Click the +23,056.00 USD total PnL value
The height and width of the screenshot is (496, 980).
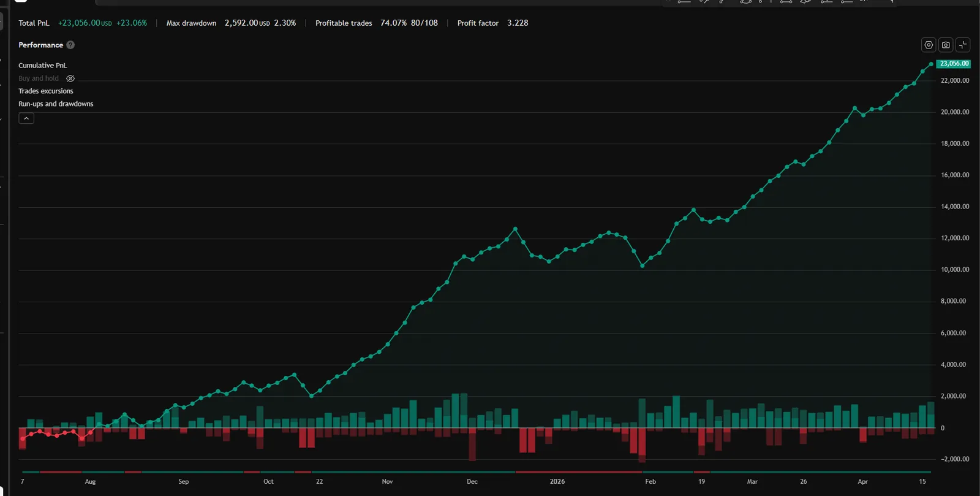(x=85, y=23)
